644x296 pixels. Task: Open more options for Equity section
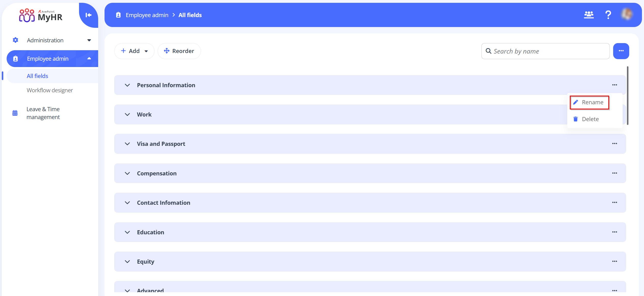coord(614,262)
